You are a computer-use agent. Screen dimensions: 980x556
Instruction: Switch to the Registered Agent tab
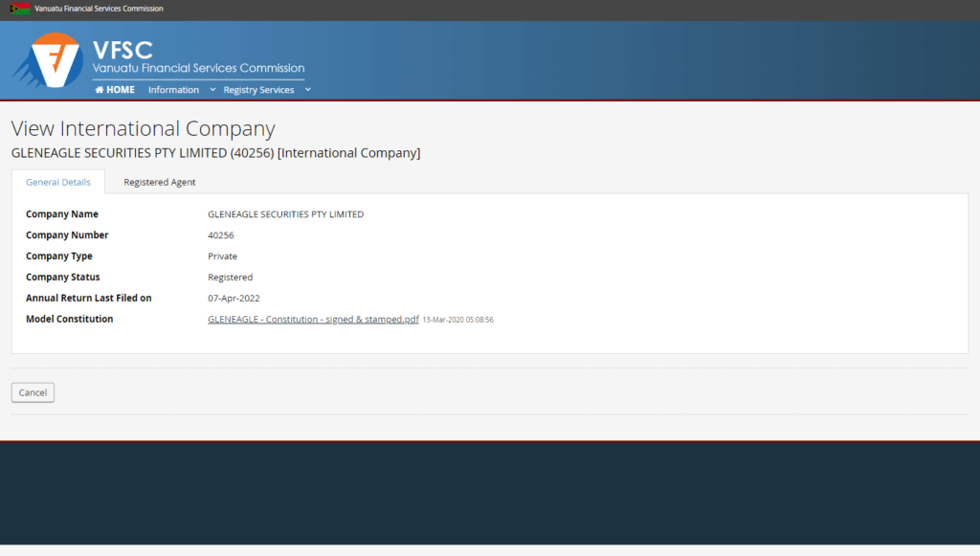tap(160, 182)
